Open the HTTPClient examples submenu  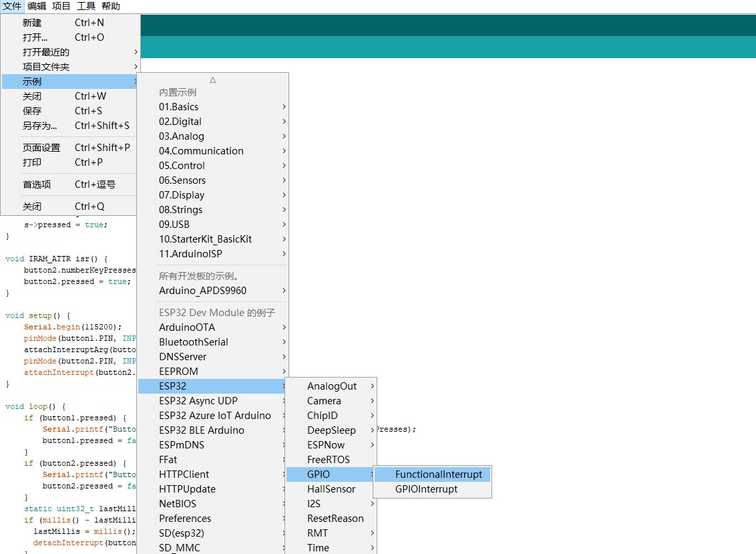(212, 474)
